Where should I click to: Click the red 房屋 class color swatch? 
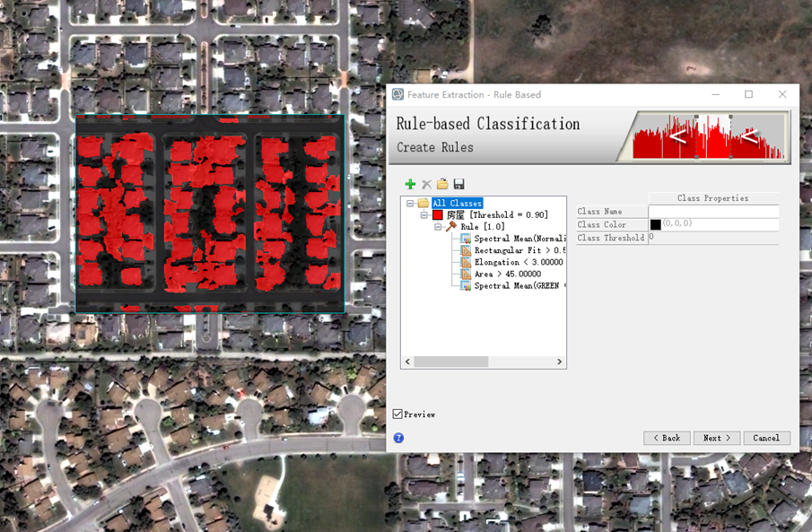click(x=438, y=214)
